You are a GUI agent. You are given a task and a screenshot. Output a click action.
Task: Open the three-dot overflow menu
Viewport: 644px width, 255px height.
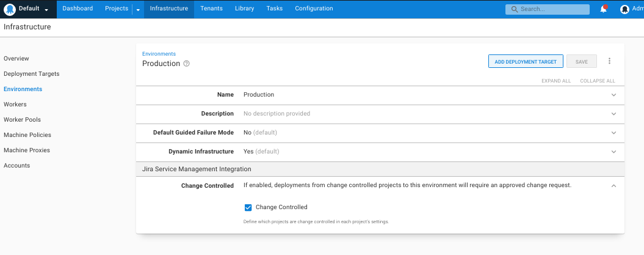[609, 61]
